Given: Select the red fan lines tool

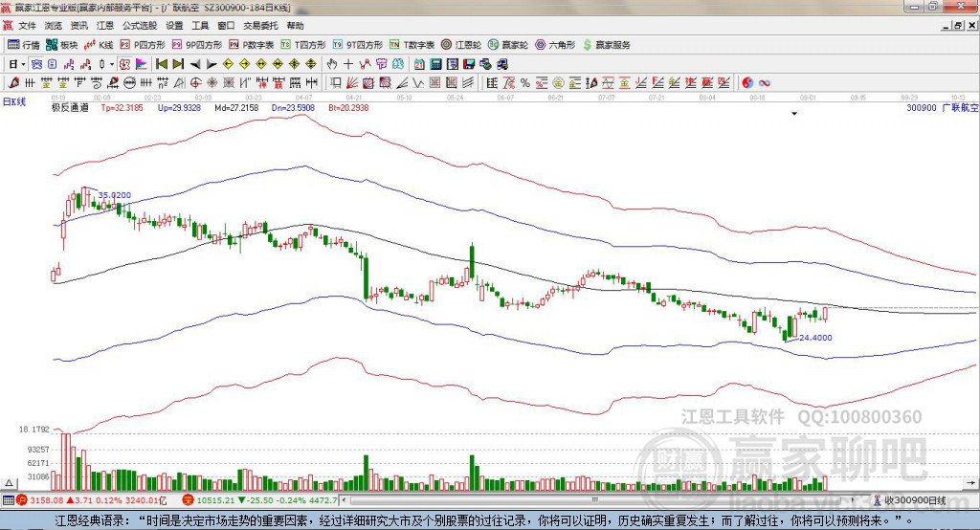Looking at the screenshot, I should [x=352, y=83].
